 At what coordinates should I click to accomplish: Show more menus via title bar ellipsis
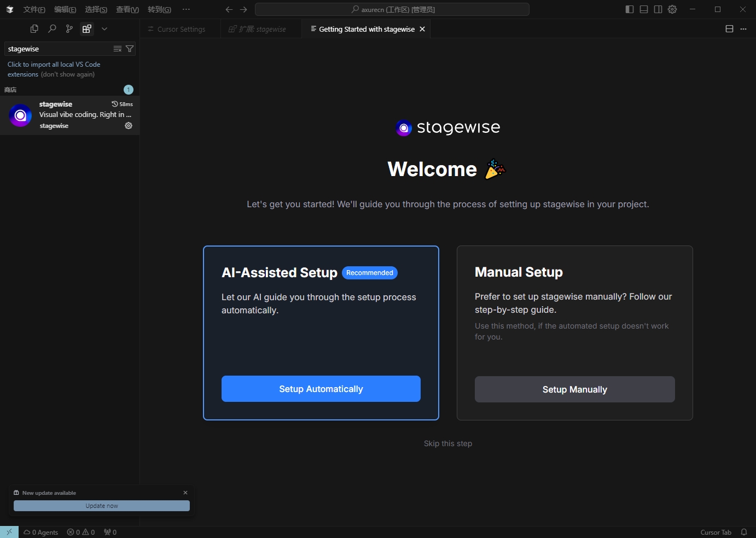[187, 9]
